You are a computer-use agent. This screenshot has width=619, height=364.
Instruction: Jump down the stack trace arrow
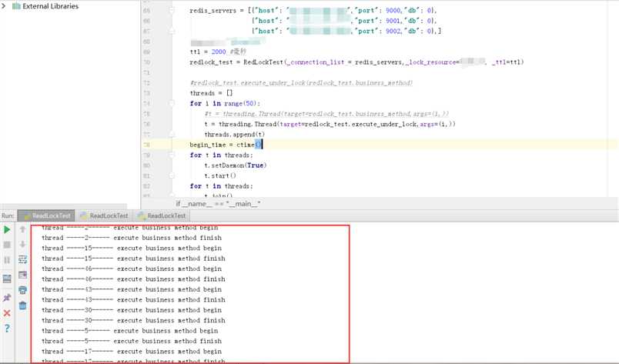click(x=22, y=245)
